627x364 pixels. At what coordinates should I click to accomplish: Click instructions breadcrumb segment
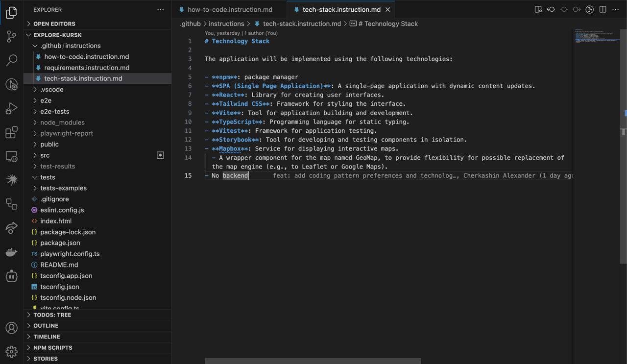tap(226, 24)
